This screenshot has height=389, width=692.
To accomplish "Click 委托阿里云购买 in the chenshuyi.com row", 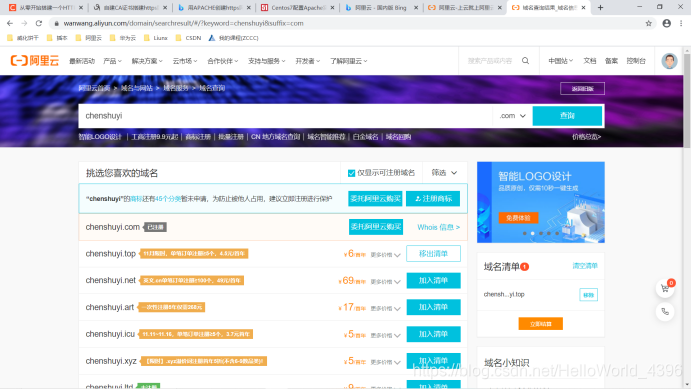I will coord(376,227).
